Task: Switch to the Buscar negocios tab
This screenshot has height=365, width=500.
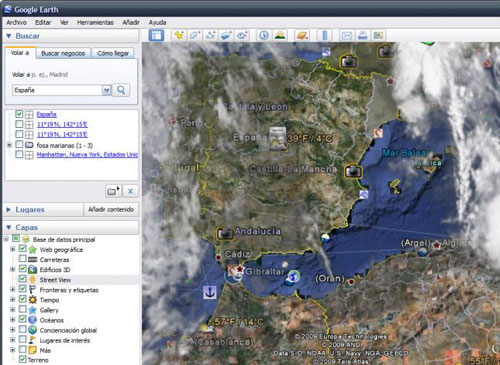Action: coord(63,53)
